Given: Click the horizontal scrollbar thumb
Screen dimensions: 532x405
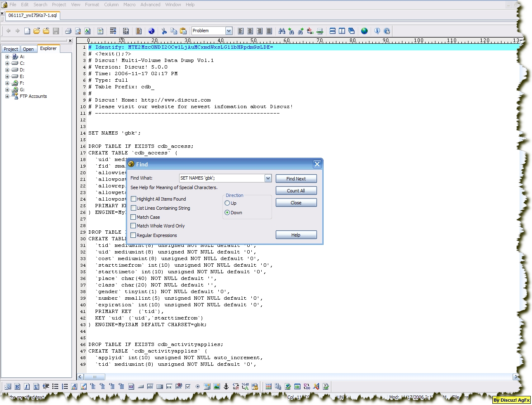Looking at the screenshot, I should pos(95,377).
